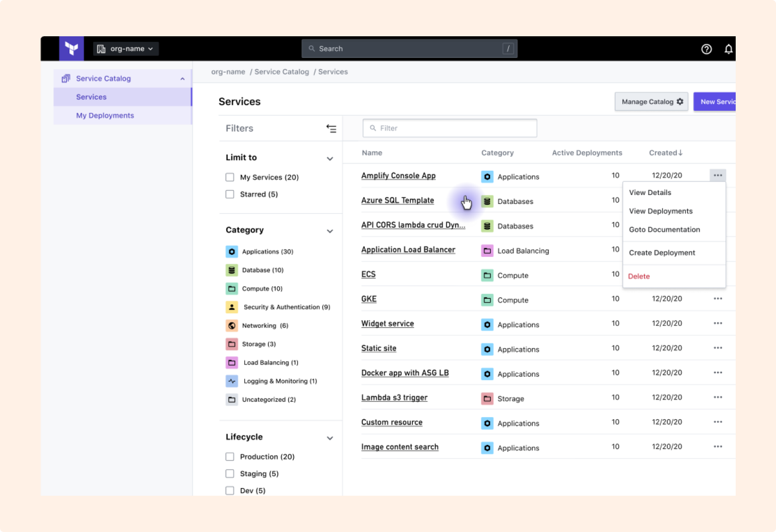This screenshot has width=776, height=532.
Task: Enable the Production (20) lifecycle checkbox
Action: click(x=230, y=457)
